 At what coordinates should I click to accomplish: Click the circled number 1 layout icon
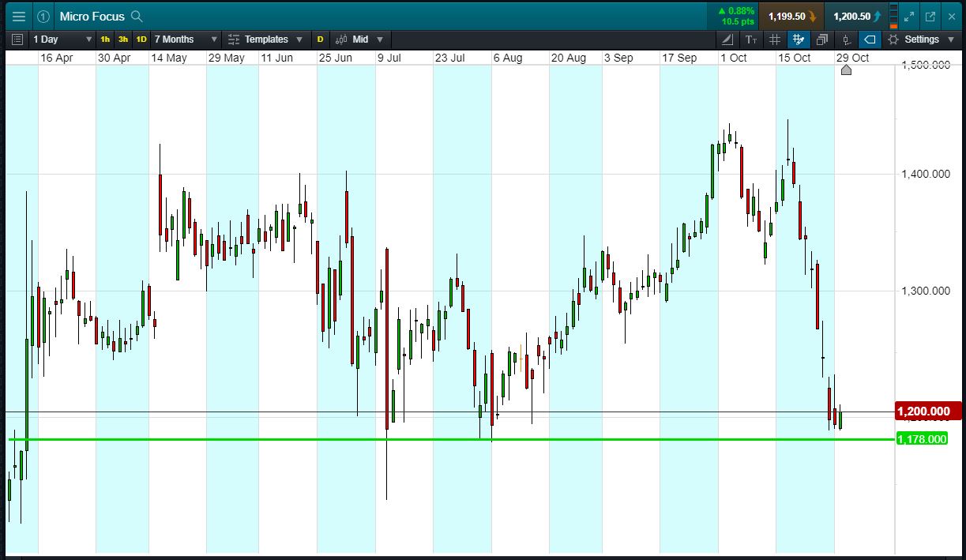click(43, 16)
